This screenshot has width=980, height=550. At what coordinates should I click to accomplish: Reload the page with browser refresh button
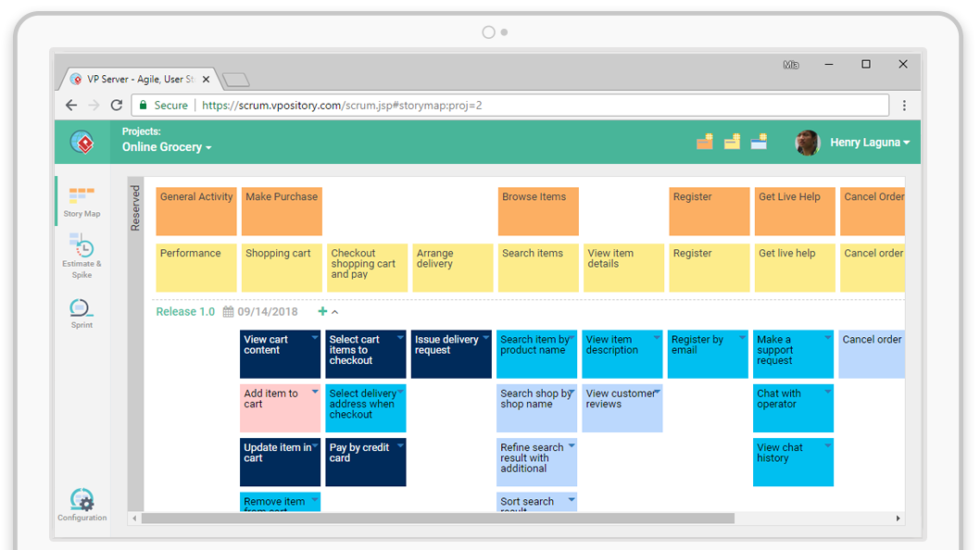[x=117, y=106]
